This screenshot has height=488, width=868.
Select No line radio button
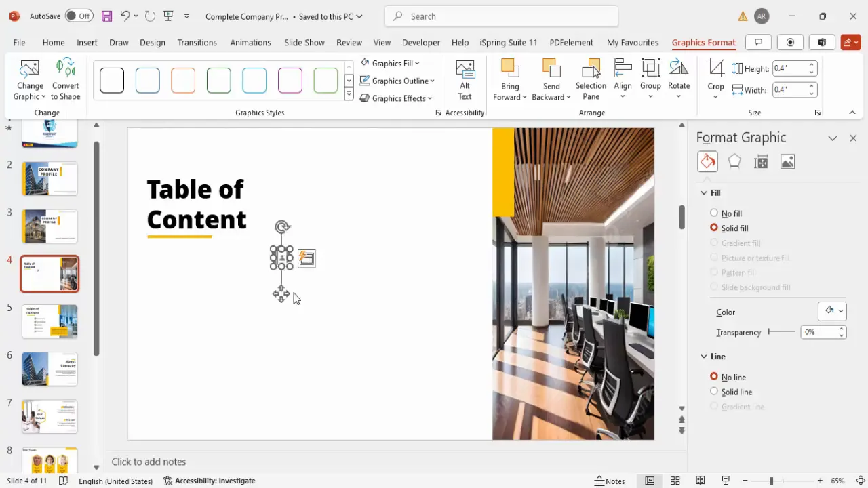click(x=714, y=376)
